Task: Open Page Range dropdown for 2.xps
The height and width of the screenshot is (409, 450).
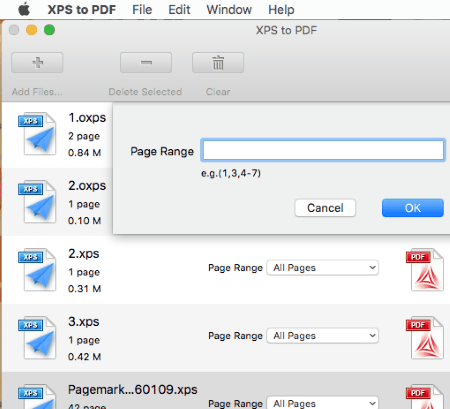Action: click(x=322, y=268)
